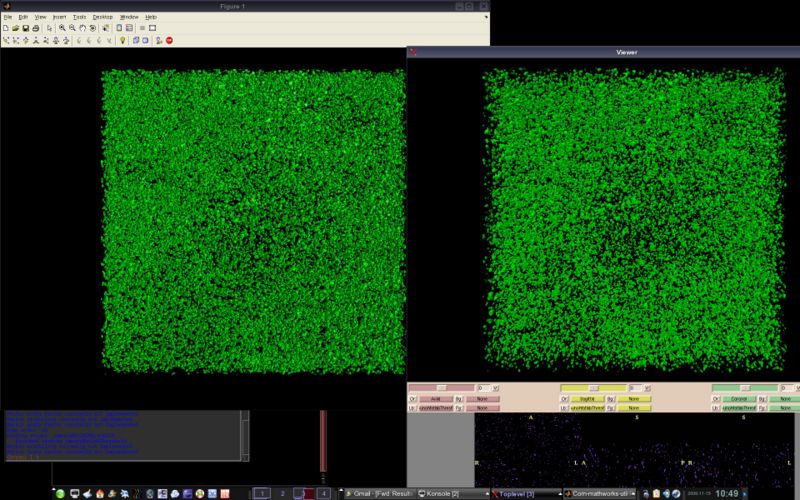Image resolution: width=800 pixels, height=500 pixels.
Task: Click the yellow slice offset value field
Action: pos(636,388)
